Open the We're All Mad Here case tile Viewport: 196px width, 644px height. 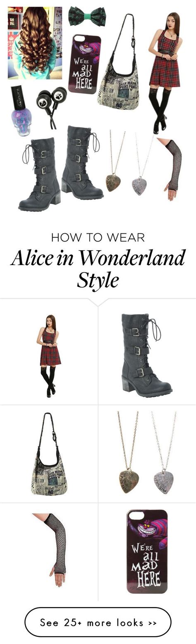pyautogui.click(x=147, y=552)
